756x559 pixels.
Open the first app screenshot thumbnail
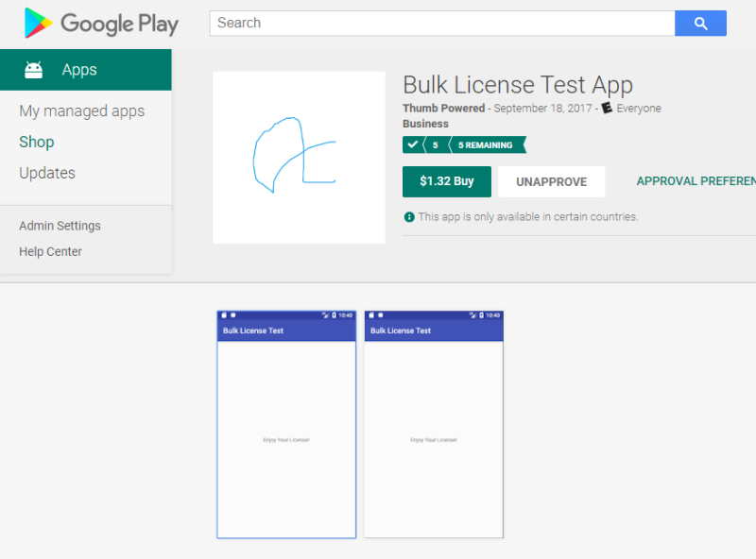pyautogui.click(x=286, y=425)
